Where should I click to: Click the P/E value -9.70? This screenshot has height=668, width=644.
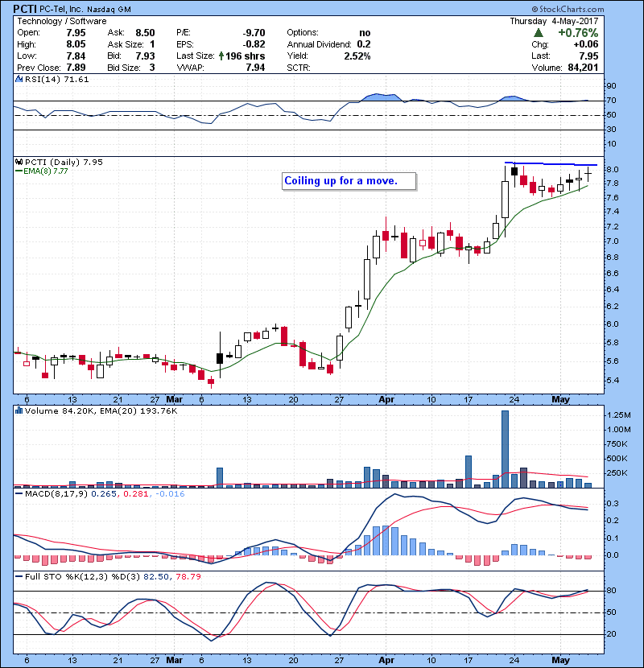(x=254, y=33)
